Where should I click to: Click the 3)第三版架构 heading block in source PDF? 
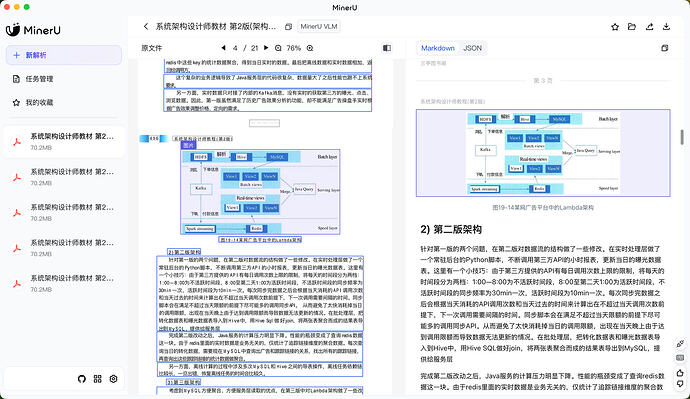click(x=184, y=382)
